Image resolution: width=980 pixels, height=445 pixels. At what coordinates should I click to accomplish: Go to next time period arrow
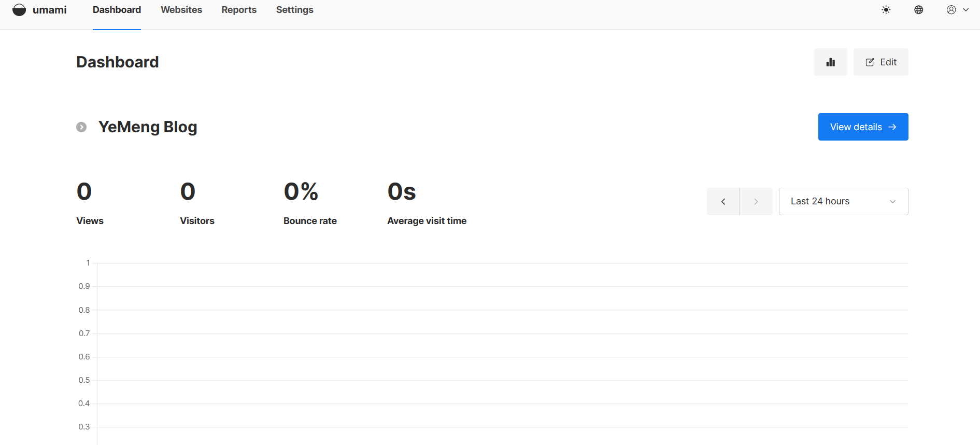[x=756, y=202]
